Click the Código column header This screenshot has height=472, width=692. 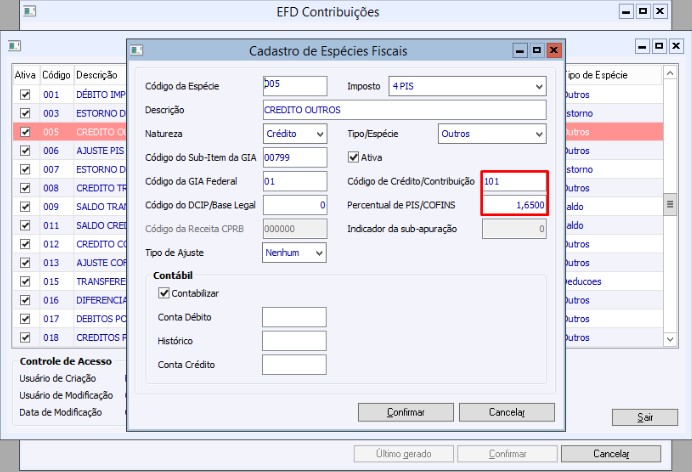pyautogui.click(x=56, y=75)
